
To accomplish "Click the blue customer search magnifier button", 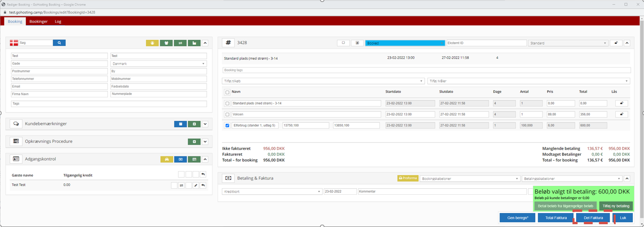I will (x=59, y=43).
